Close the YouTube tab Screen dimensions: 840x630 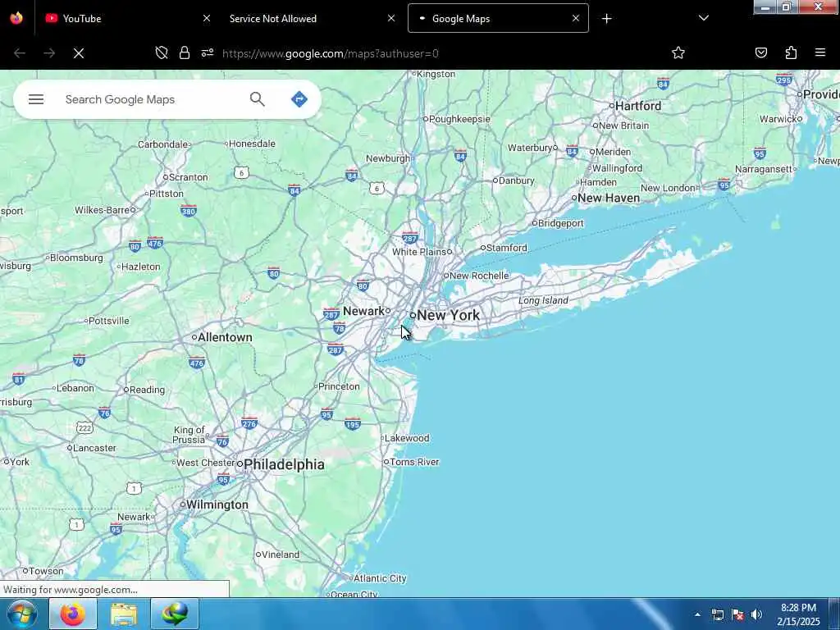[x=206, y=18]
